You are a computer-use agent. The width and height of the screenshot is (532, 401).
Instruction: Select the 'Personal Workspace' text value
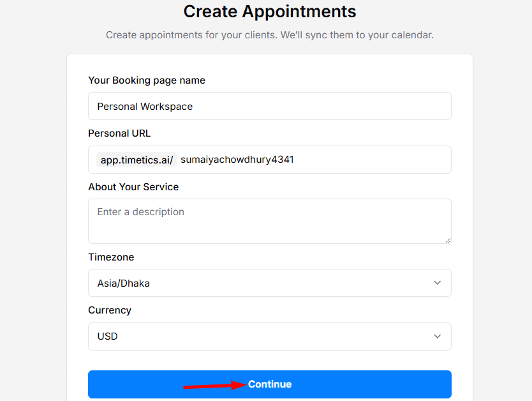pos(145,107)
